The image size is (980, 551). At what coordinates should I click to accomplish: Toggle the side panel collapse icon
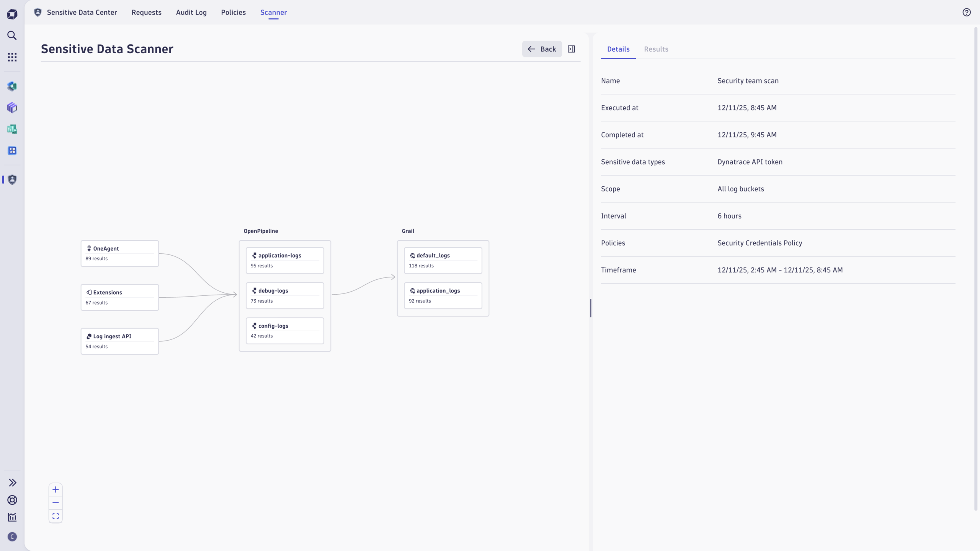point(572,49)
